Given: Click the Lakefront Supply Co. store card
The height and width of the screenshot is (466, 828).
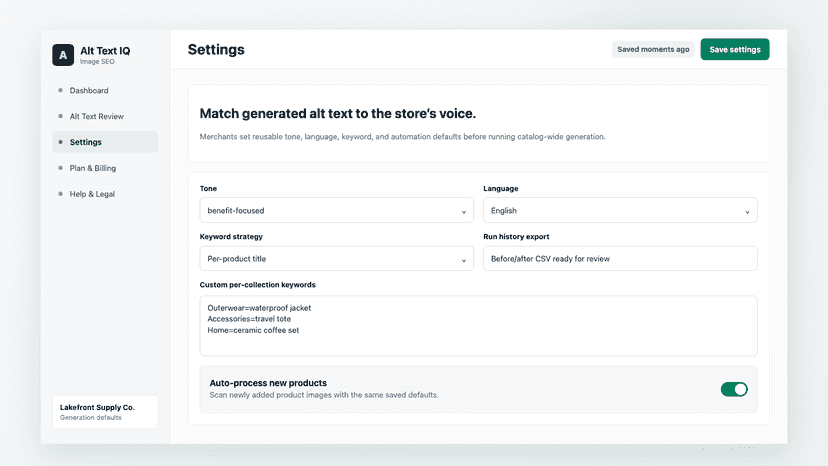Looking at the screenshot, I should [x=105, y=412].
